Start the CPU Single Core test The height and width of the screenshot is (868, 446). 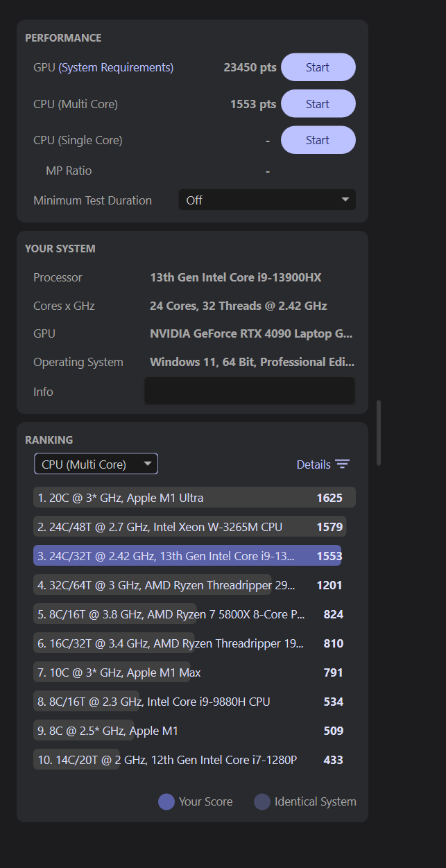click(x=318, y=140)
